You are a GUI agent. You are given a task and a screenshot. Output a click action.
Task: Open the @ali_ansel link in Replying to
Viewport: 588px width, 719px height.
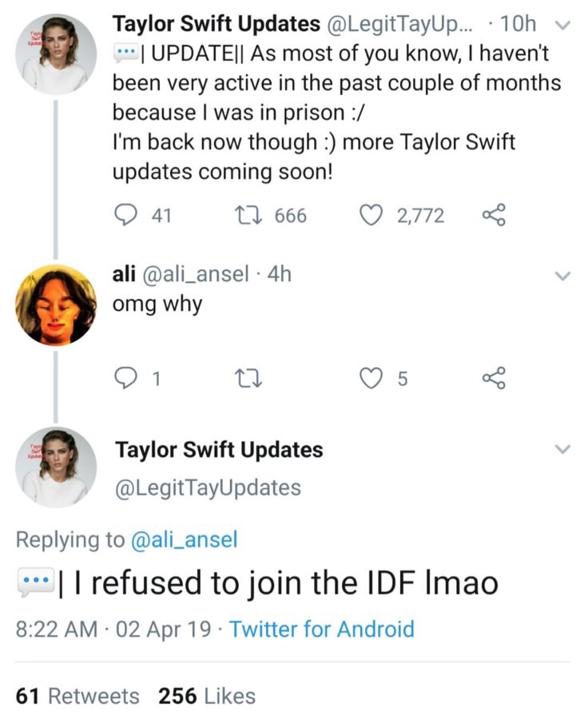click(183, 540)
